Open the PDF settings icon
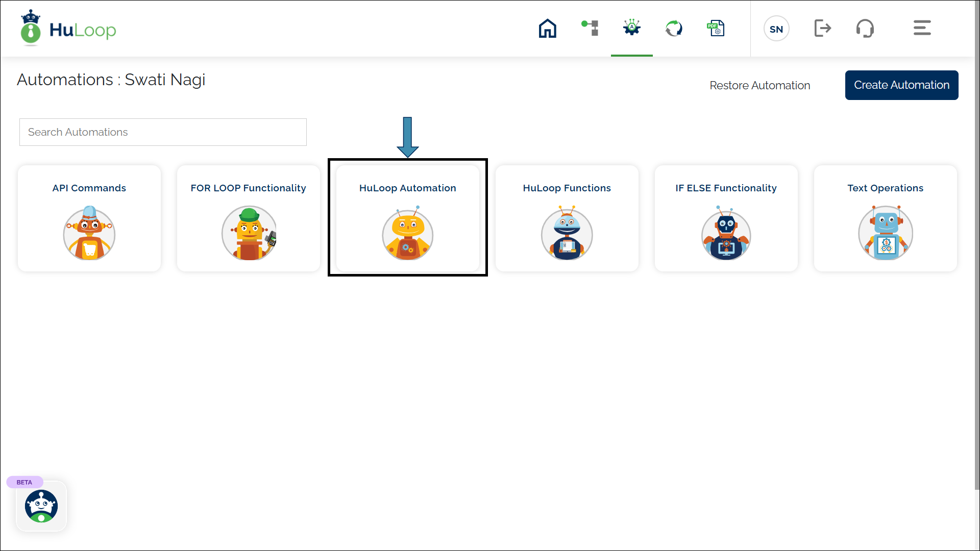 [x=716, y=29]
